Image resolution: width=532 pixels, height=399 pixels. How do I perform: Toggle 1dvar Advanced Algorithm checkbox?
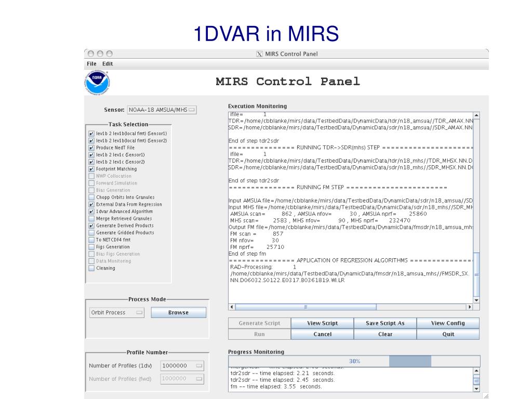(x=91, y=211)
